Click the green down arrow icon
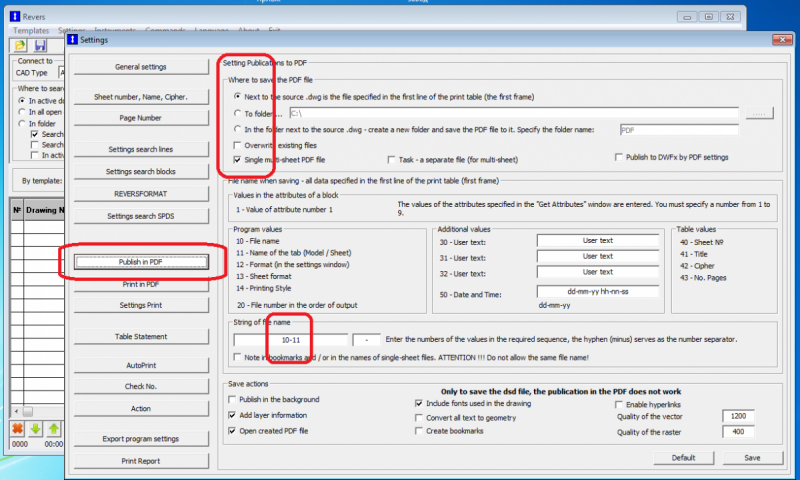Image resolution: width=800 pixels, height=480 pixels. [x=36, y=429]
